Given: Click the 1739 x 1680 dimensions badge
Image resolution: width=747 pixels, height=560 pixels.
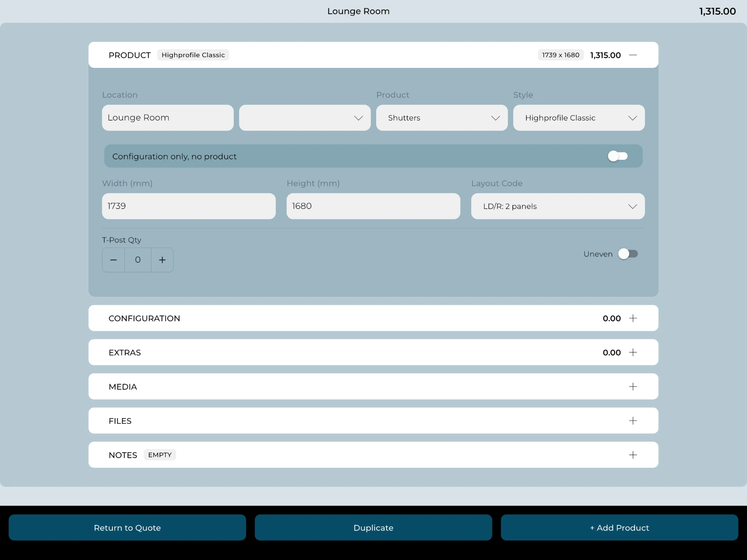Looking at the screenshot, I should click(561, 55).
